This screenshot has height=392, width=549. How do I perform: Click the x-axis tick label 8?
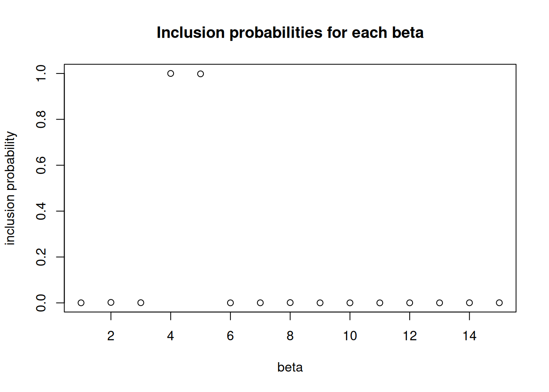tap(290, 336)
